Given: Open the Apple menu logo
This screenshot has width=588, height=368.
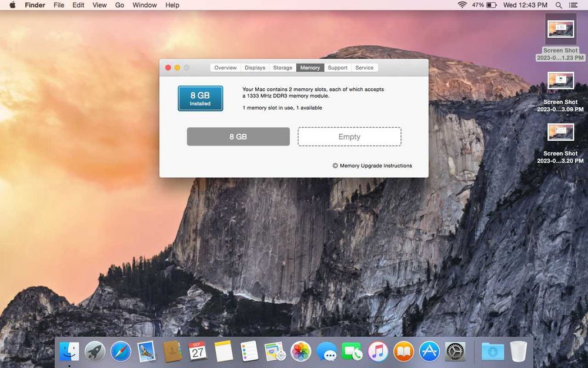Looking at the screenshot, I should tap(12, 5).
